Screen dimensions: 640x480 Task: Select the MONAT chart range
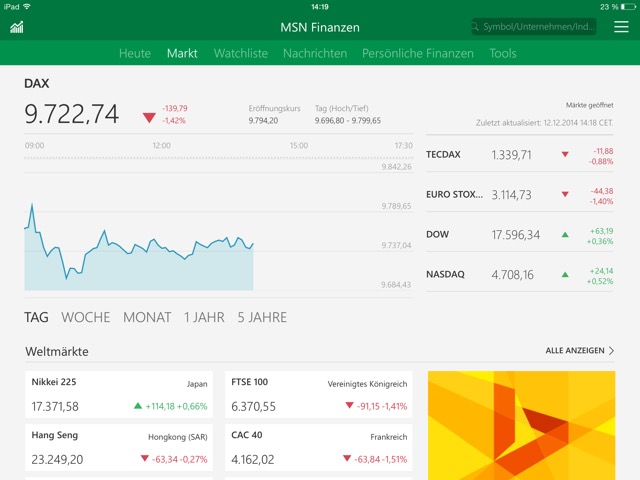click(147, 317)
